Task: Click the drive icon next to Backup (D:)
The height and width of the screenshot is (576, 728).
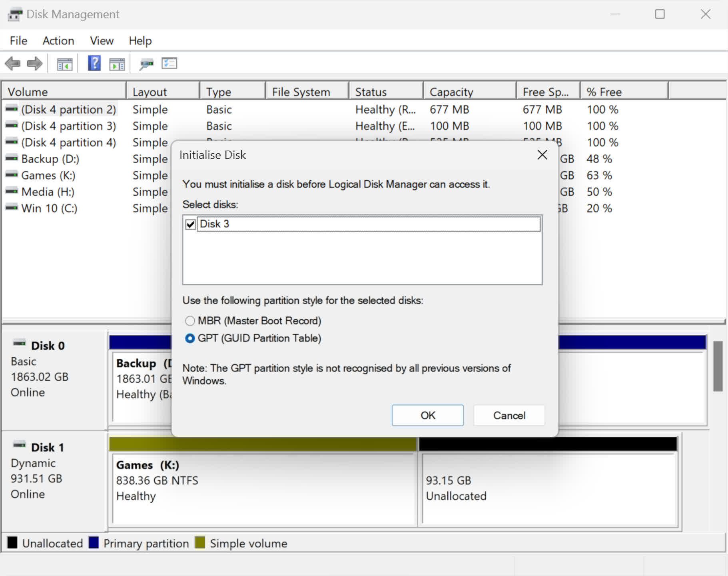Action: 12,158
